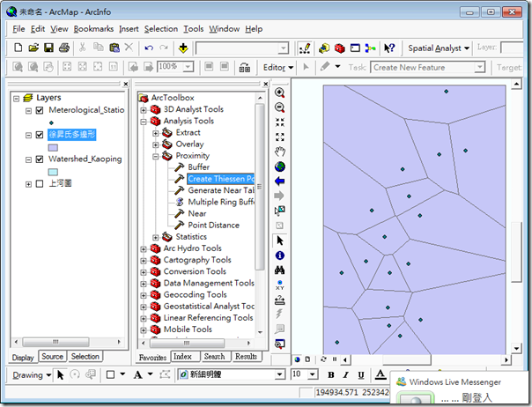532x407 pixels.
Task: Click the 徐昇氏多邊形 lavender symbol swatch
Action: tap(53, 147)
